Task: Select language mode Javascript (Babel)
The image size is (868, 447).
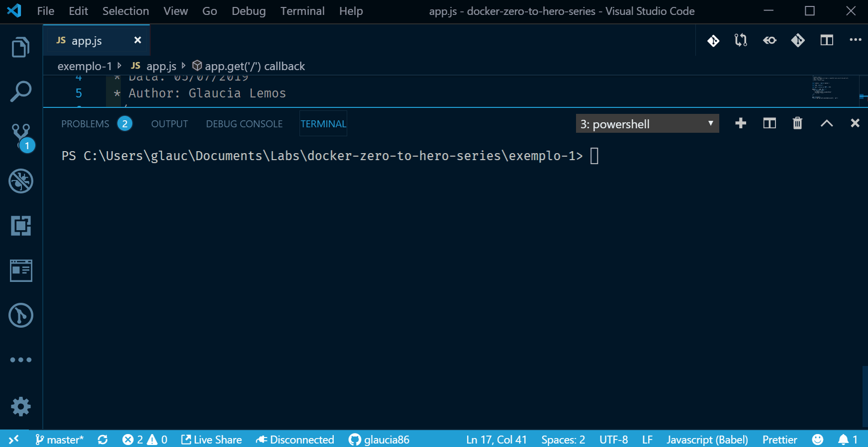Action: [707, 440]
